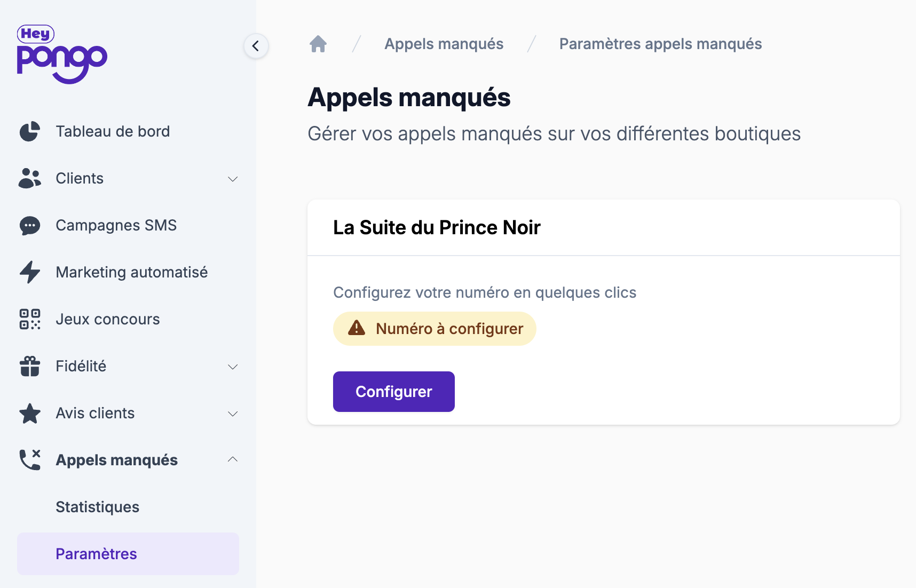The image size is (916, 588).
Task: Click the Fidélité gift icon
Action: coord(30,366)
